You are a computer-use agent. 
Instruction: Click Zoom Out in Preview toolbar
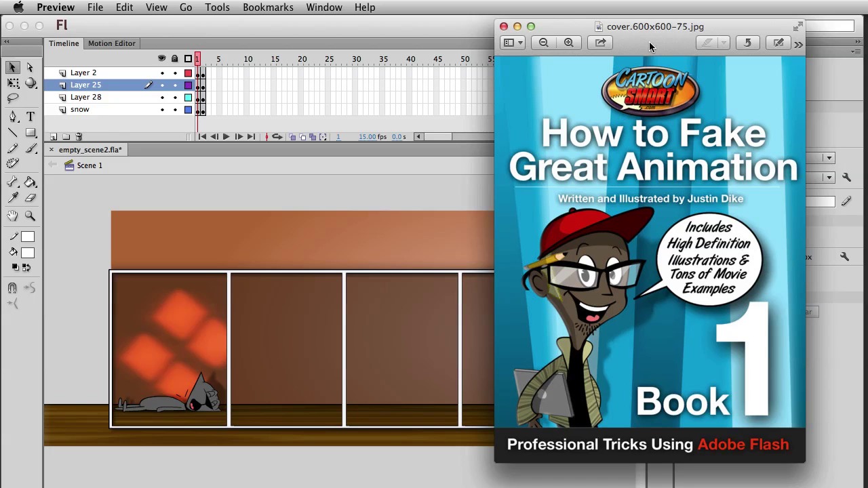(543, 43)
